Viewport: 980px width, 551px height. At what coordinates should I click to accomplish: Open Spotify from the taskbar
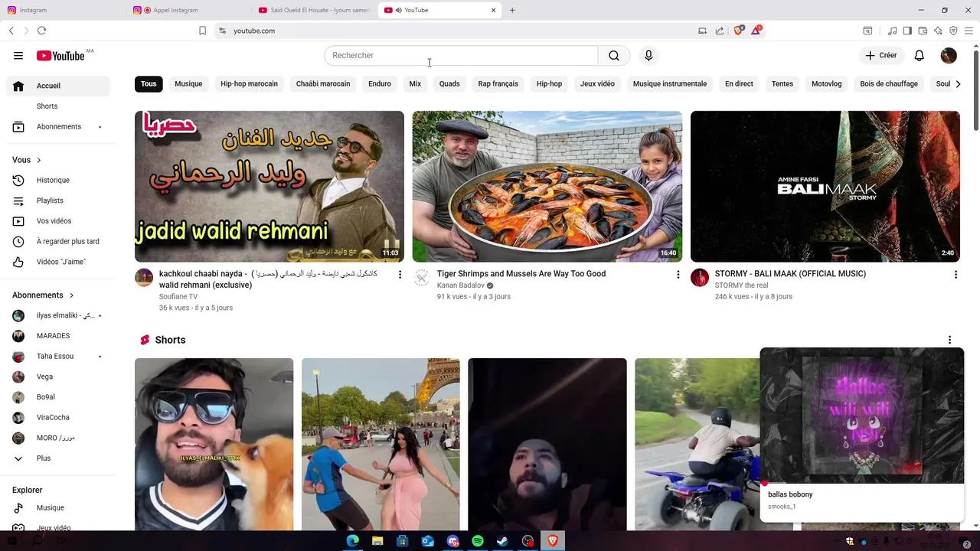(478, 541)
